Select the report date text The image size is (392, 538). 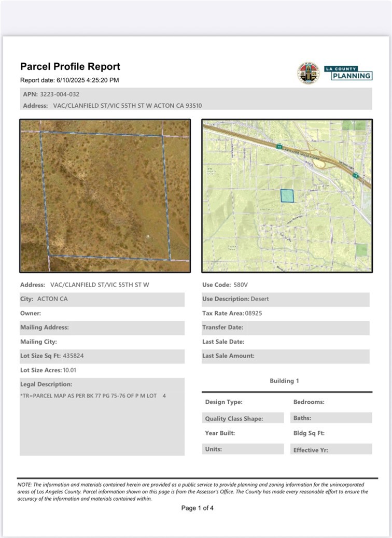(69, 80)
